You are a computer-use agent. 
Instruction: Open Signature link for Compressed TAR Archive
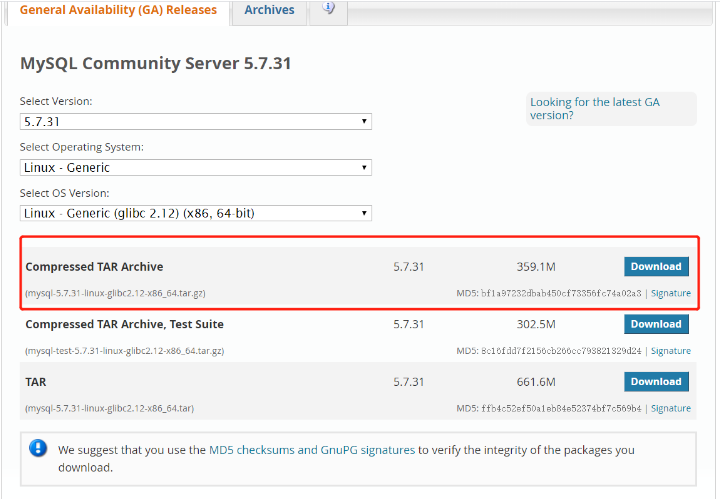(671, 293)
